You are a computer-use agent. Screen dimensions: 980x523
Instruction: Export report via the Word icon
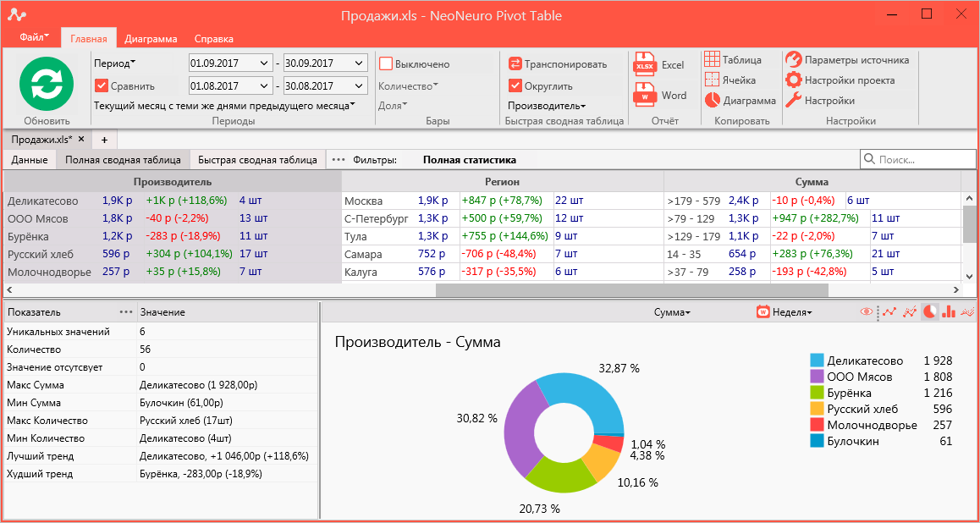tap(644, 95)
